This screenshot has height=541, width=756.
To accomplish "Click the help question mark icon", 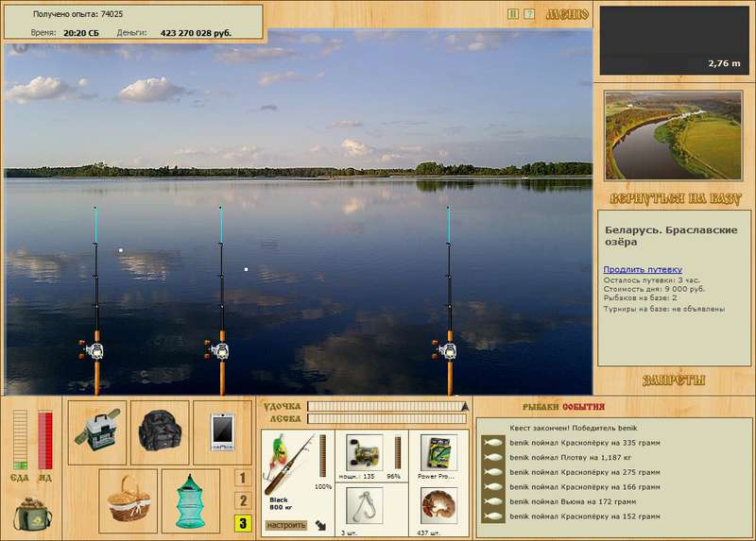I will (x=529, y=14).
